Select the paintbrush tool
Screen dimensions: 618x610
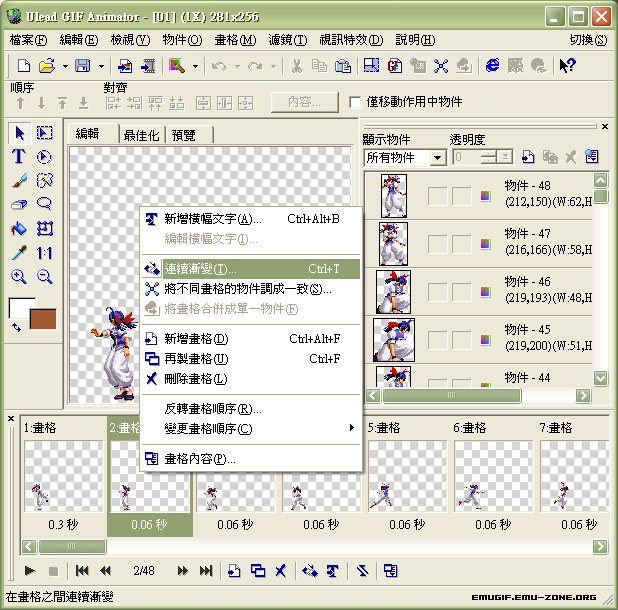click(19, 180)
